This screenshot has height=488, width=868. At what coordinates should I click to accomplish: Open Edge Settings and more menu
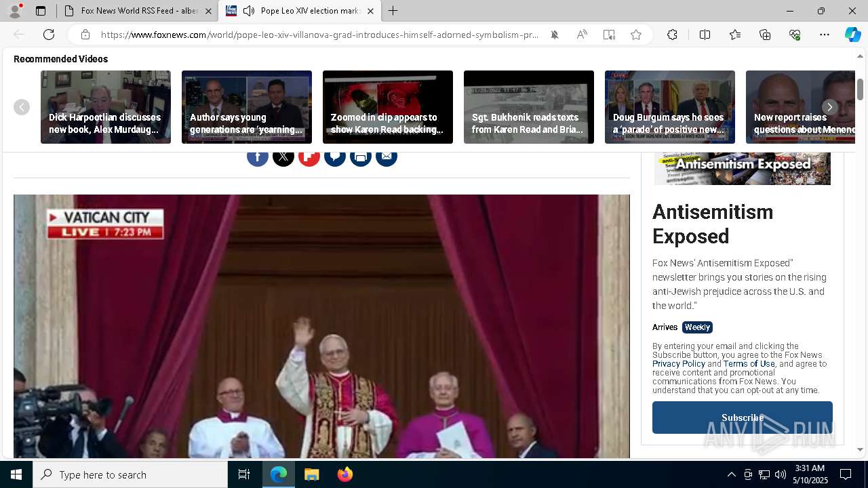click(825, 35)
